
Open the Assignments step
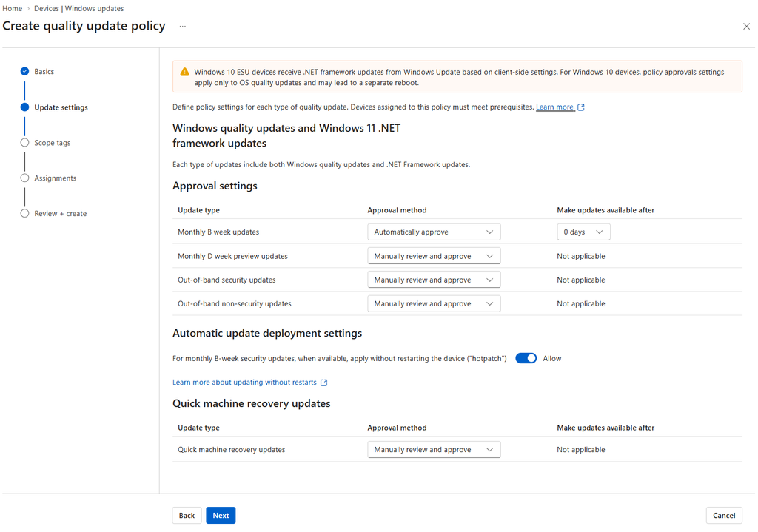[x=55, y=178]
